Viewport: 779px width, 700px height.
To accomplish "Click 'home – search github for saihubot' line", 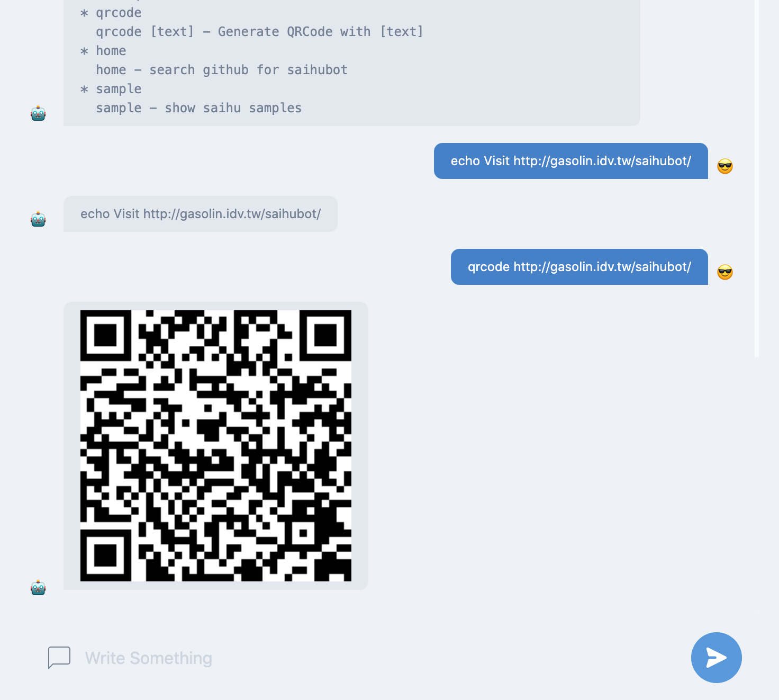I will point(222,70).
